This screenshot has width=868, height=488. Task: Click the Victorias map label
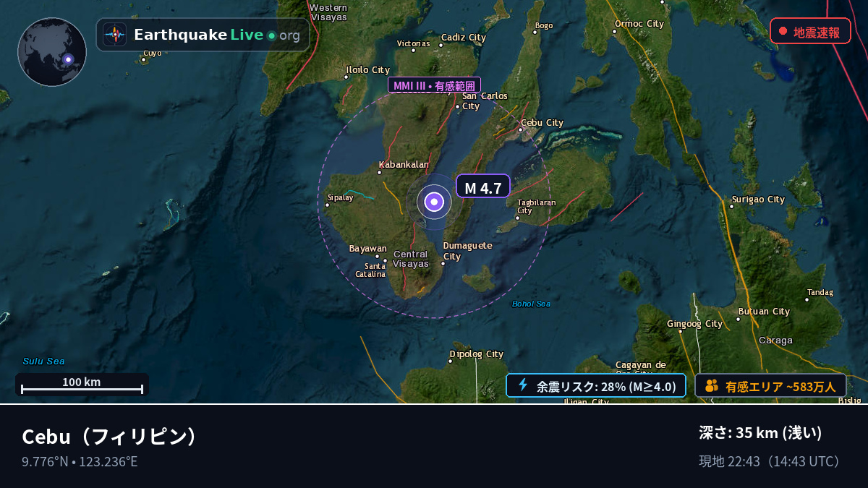pyautogui.click(x=414, y=43)
